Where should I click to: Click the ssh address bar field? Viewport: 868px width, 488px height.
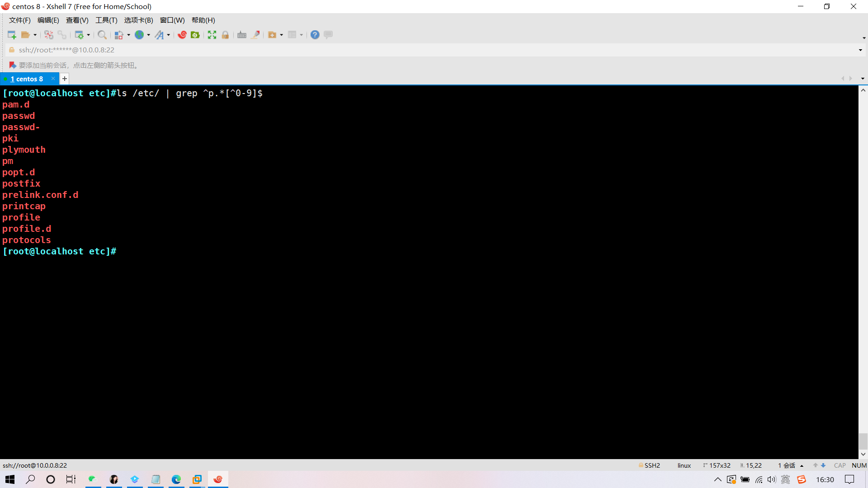click(271, 50)
